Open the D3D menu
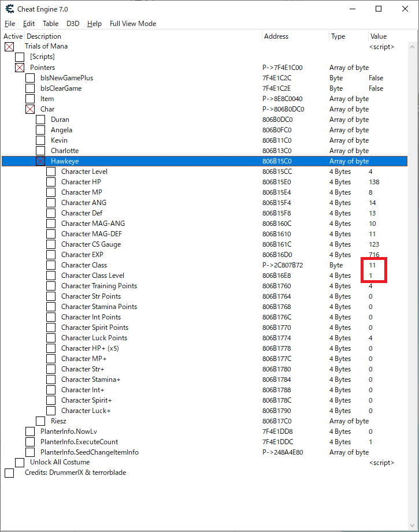The width and height of the screenshot is (419, 532). click(73, 24)
